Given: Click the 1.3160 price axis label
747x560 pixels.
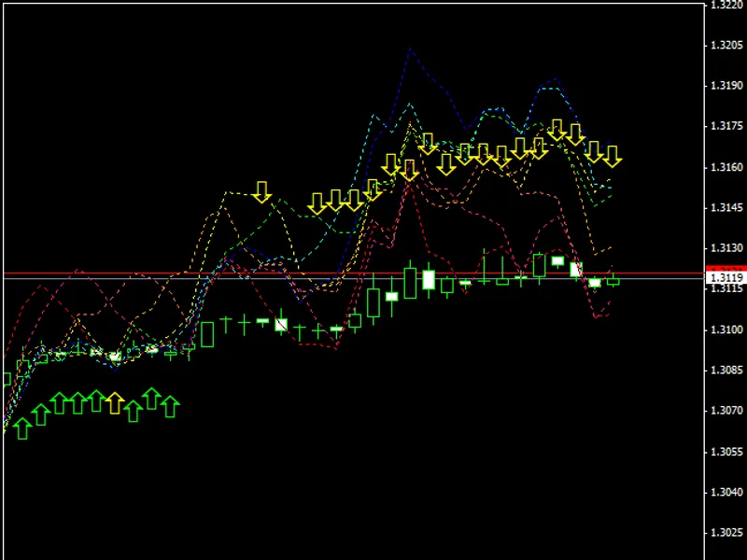Looking at the screenshot, I should tap(726, 167).
